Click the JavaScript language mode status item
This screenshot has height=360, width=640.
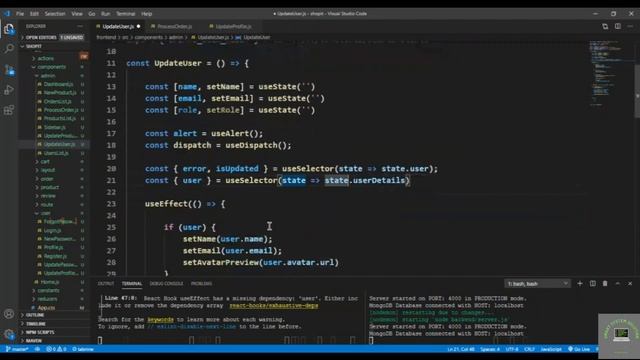551,349
